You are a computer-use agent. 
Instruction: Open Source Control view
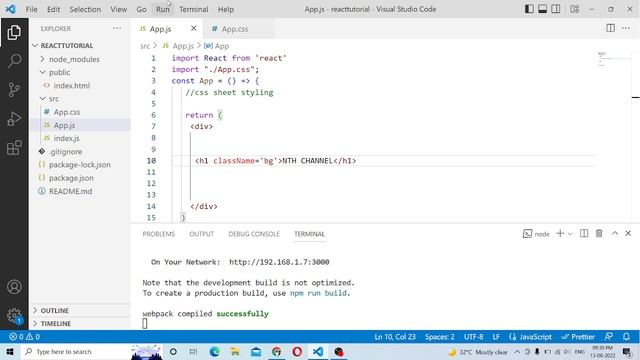pyautogui.click(x=14, y=90)
